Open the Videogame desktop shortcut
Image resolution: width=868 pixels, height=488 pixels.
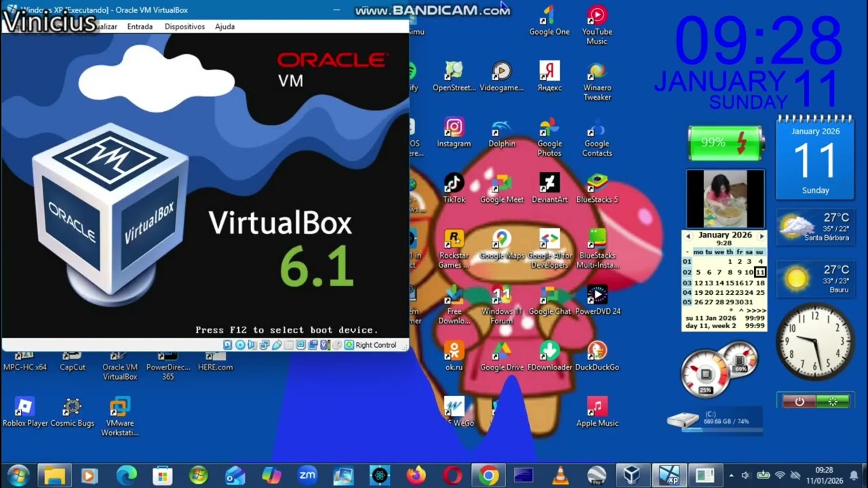[502, 77]
